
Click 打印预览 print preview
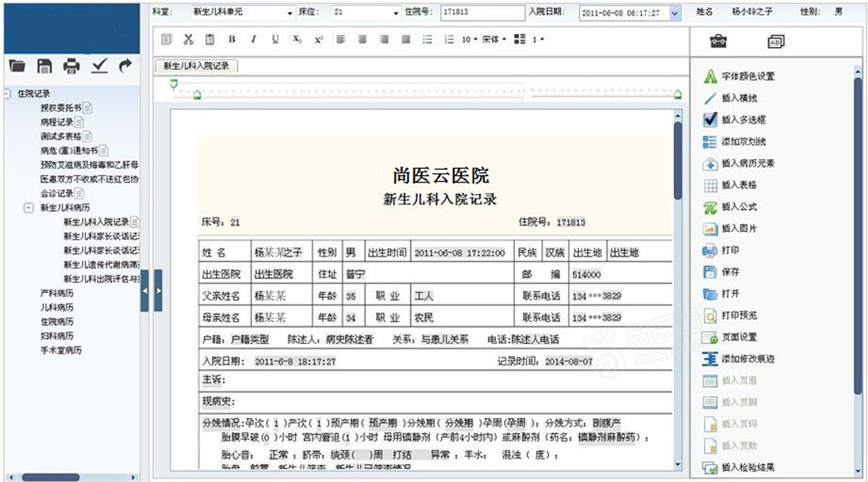pos(731,316)
